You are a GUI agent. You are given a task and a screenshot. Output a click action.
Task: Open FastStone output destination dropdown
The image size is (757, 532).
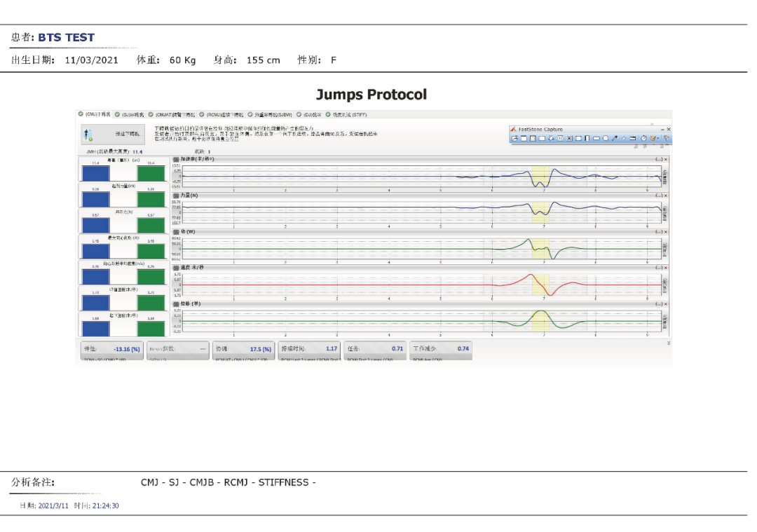[657, 138]
